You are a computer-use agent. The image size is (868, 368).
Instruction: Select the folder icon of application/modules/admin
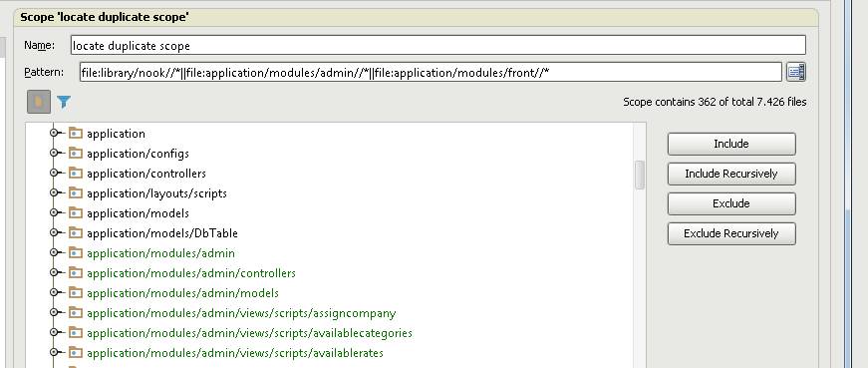[x=76, y=252]
